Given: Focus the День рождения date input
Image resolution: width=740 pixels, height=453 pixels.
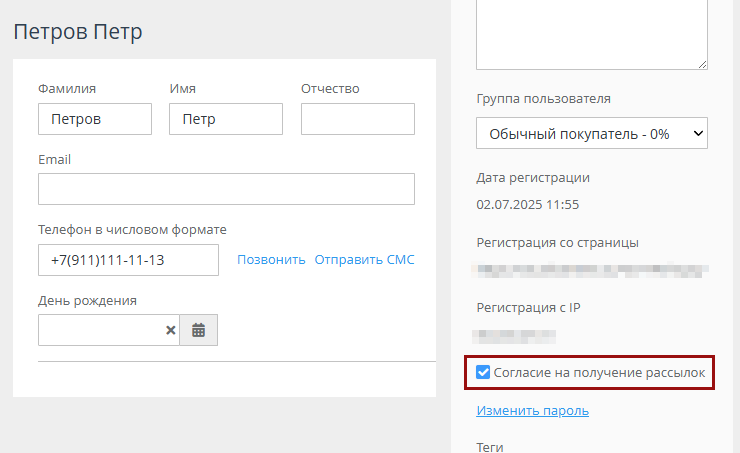Looking at the screenshot, I should [x=100, y=330].
